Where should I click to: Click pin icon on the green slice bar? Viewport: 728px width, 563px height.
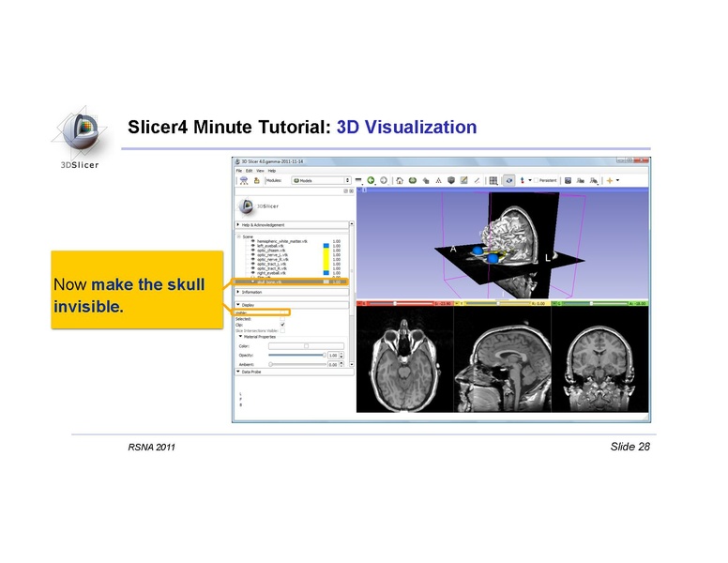[x=554, y=303]
